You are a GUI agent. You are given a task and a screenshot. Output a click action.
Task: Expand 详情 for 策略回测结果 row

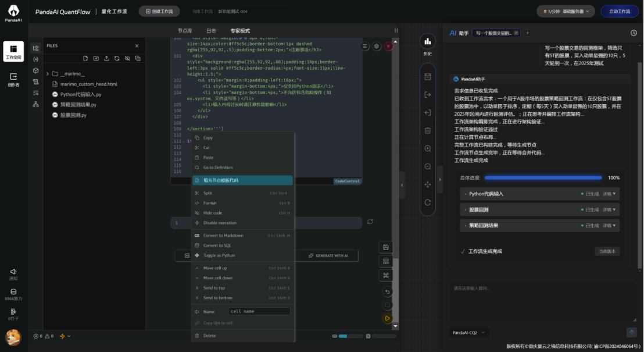click(609, 225)
